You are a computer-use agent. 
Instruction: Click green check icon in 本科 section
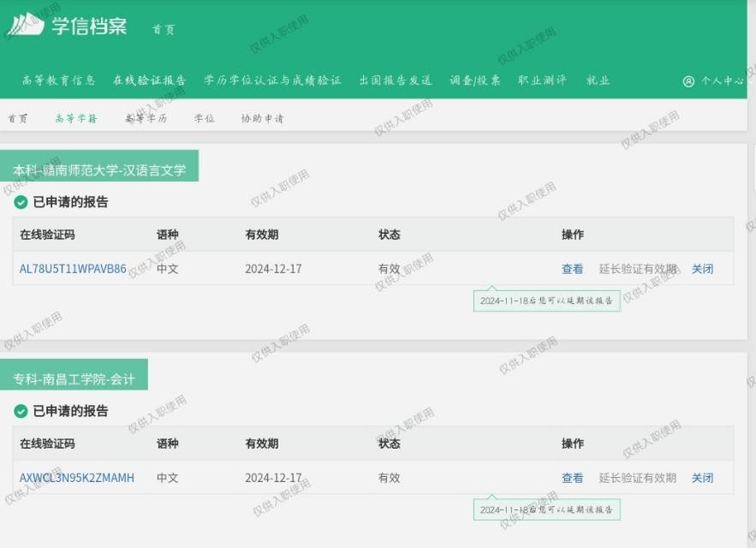pyautogui.click(x=21, y=202)
